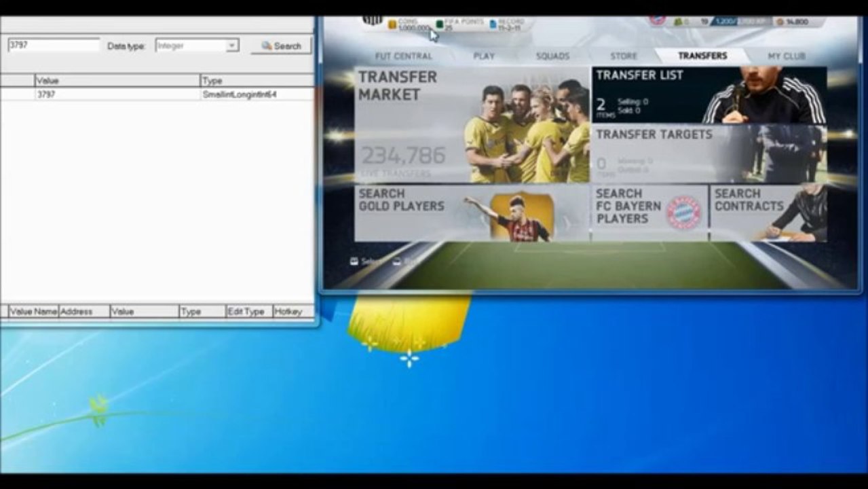Image resolution: width=868 pixels, height=489 pixels.
Task: Click the FC Bayern crest on search tile
Action: [x=683, y=213]
